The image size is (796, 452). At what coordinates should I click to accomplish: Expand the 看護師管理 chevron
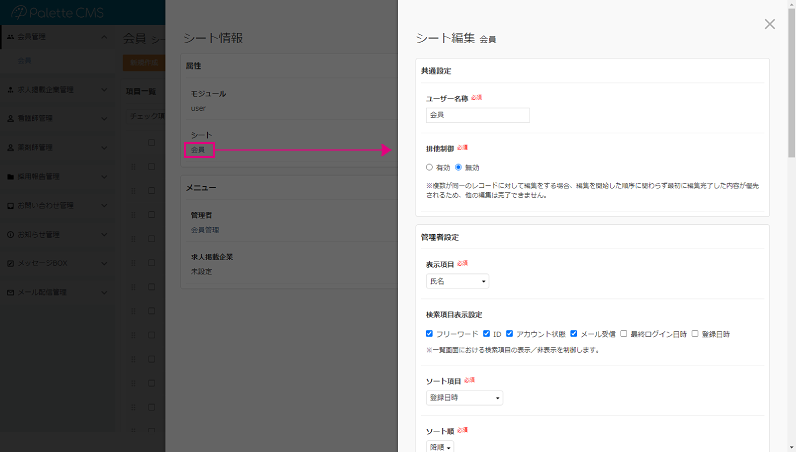click(x=104, y=118)
